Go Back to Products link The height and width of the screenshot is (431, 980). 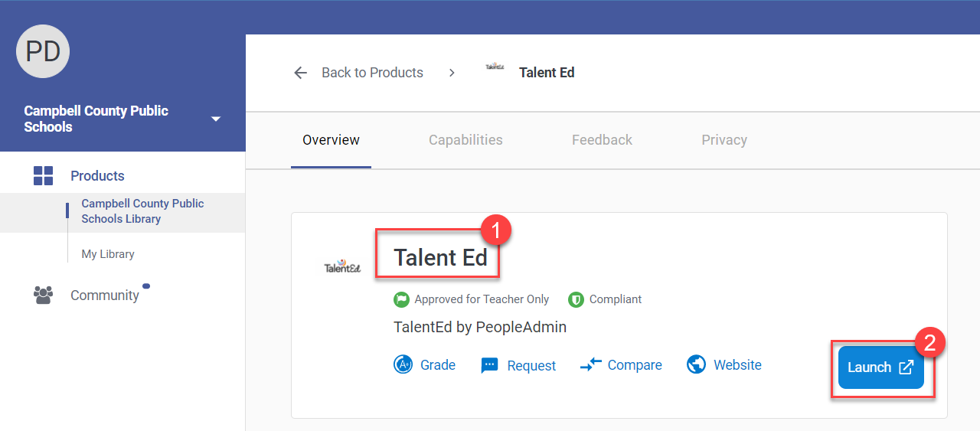(x=372, y=73)
